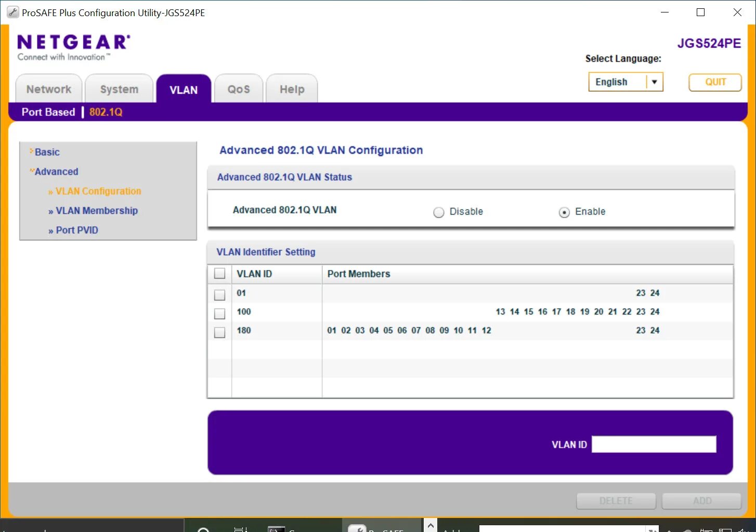Open VLAN Configuration page
756x532 pixels.
pyautogui.click(x=98, y=191)
